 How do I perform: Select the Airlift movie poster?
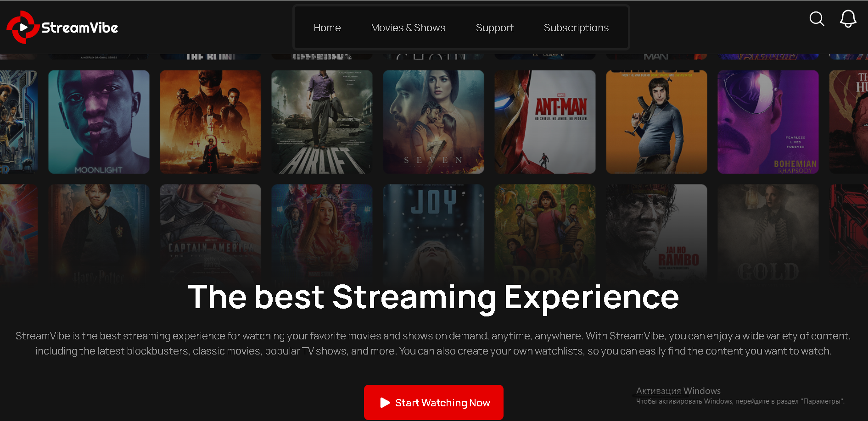click(x=322, y=122)
